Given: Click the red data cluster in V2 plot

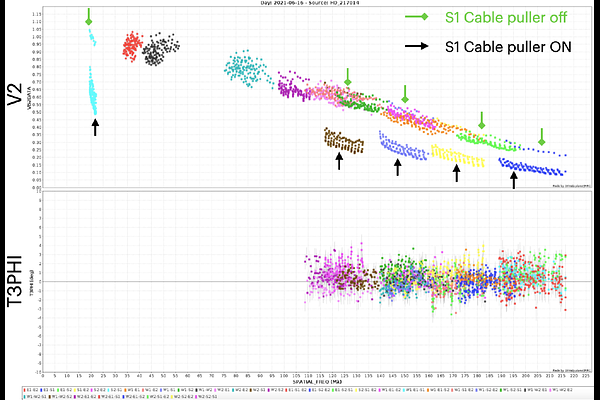Looking at the screenshot, I should pyautogui.click(x=130, y=46).
